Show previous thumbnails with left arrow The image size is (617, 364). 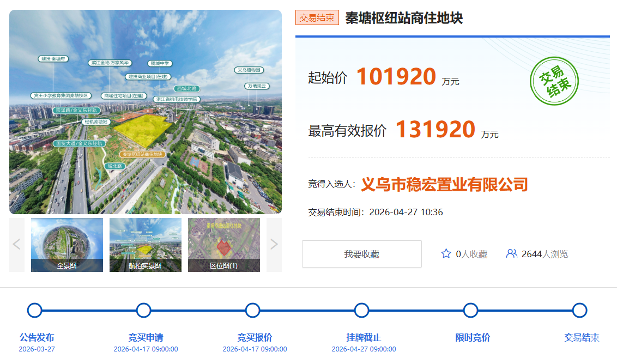(x=17, y=245)
